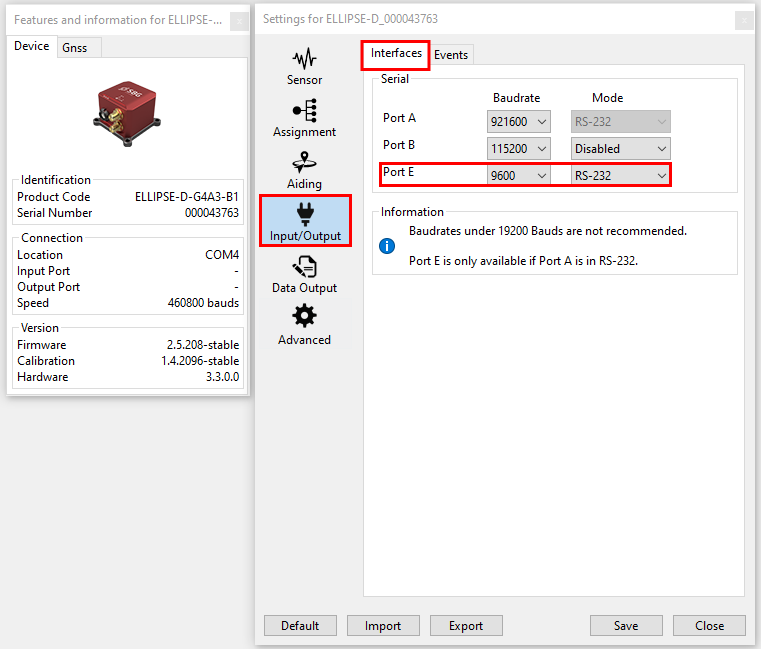Click the Save button

(x=626, y=626)
